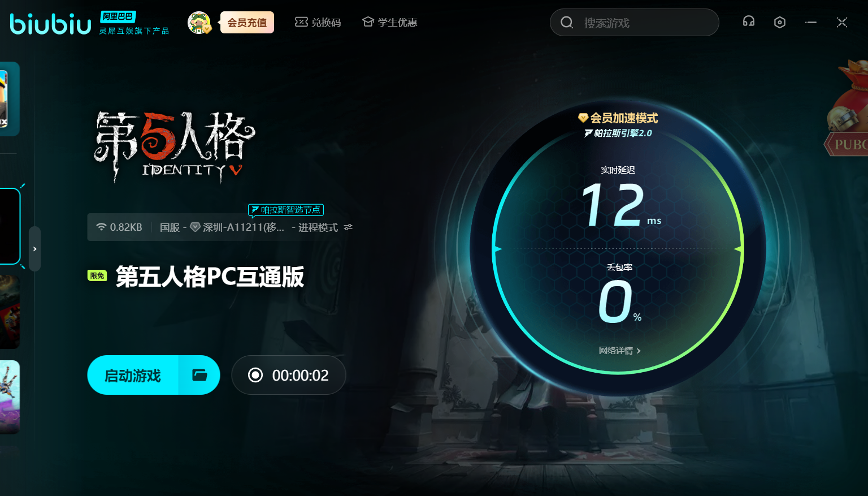Click the 0% packet loss reading

pyautogui.click(x=619, y=303)
